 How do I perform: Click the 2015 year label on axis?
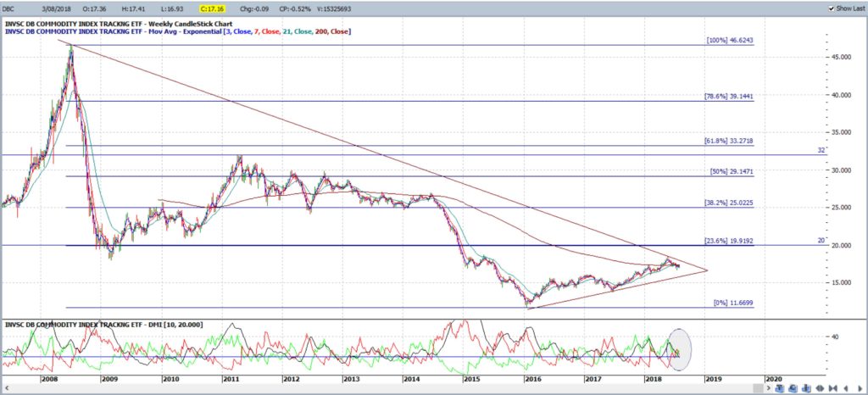[x=471, y=380]
